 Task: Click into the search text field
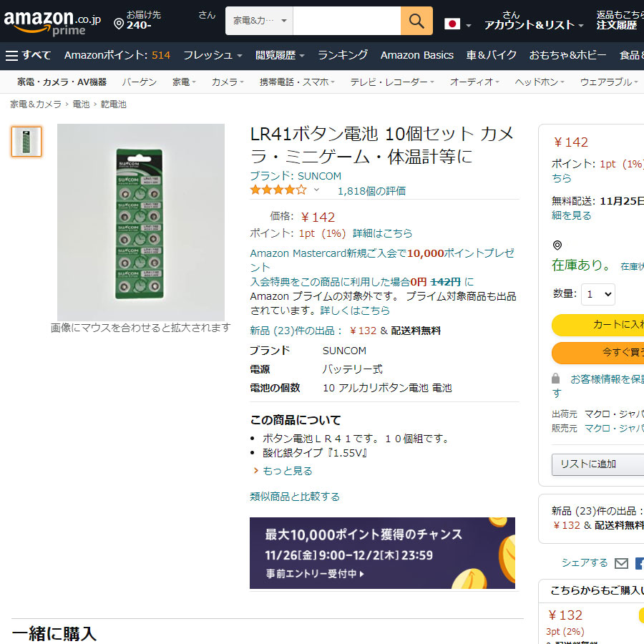(346, 21)
